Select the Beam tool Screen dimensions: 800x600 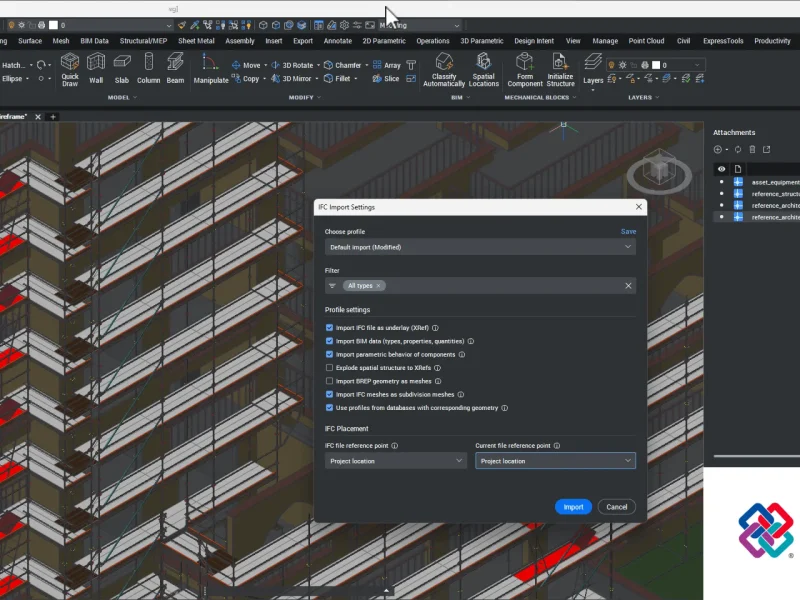[x=175, y=69]
